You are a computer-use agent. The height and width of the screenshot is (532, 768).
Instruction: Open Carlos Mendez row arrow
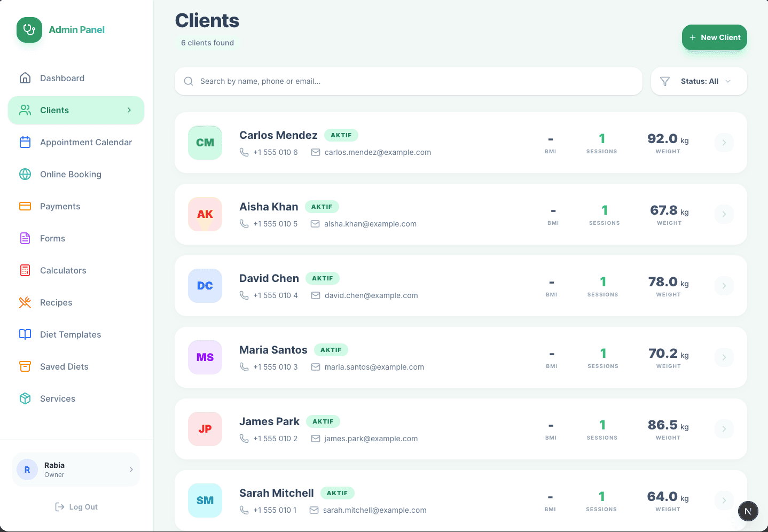(x=724, y=143)
